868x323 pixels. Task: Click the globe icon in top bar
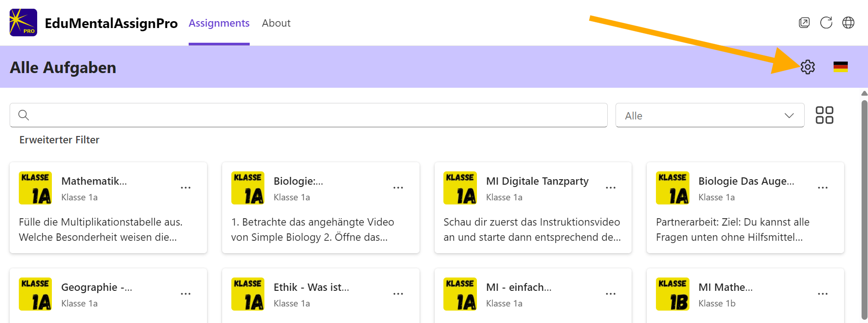tap(848, 23)
